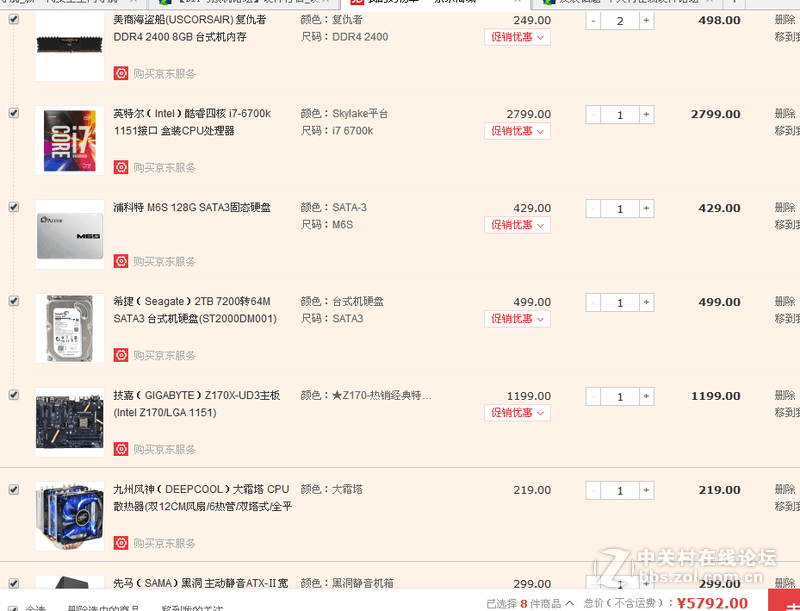Uncheck the Intel i7-6700k item
The width and height of the screenshot is (800, 611).
click(14, 113)
